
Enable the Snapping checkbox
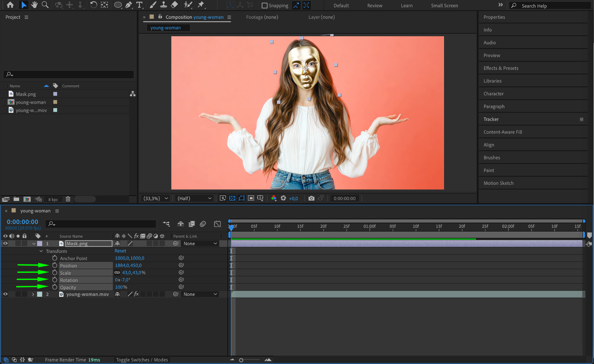coord(264,6)
